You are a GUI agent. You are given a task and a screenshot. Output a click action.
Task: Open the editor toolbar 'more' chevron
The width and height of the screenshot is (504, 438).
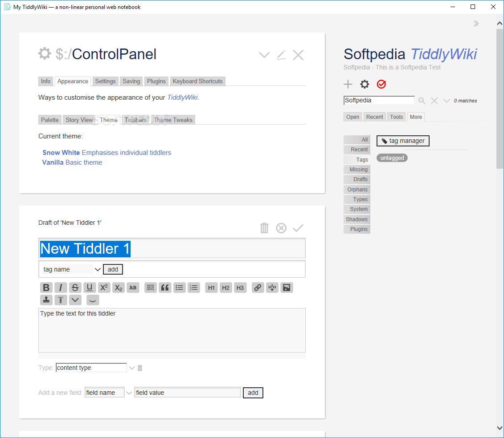[75, 300]
